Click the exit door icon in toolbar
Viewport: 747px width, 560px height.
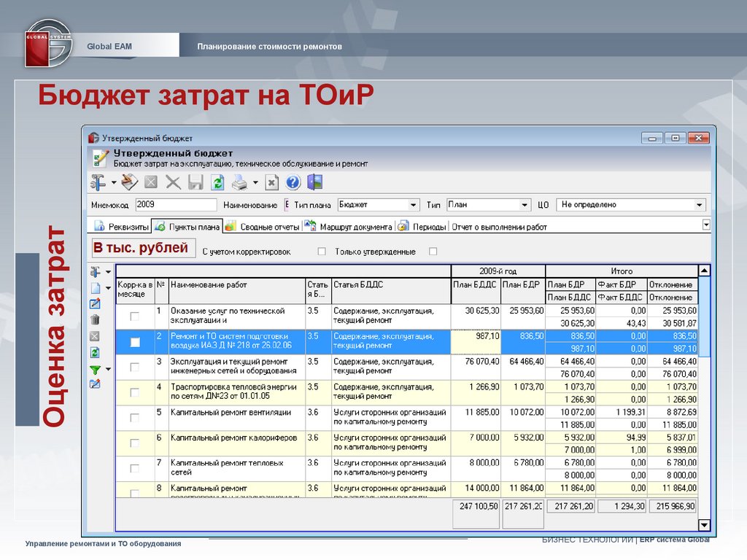315,182
